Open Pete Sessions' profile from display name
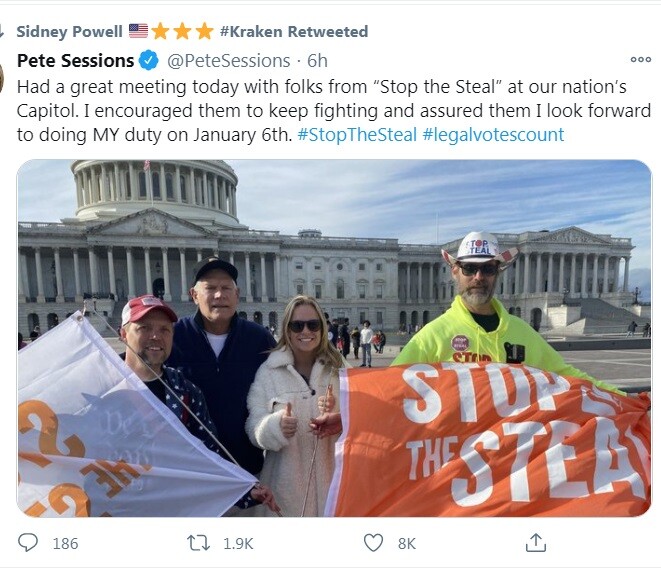Viewport: 661px width, 570px height. pos(75,61)
